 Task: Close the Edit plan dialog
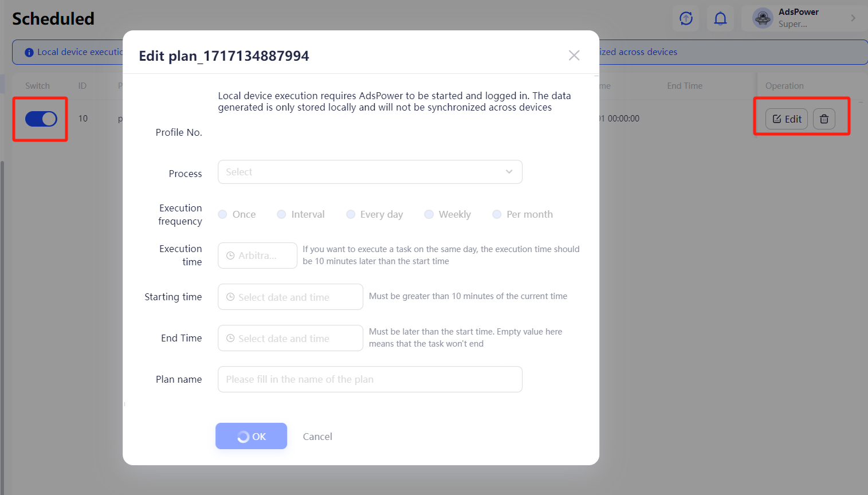[574, 56]
